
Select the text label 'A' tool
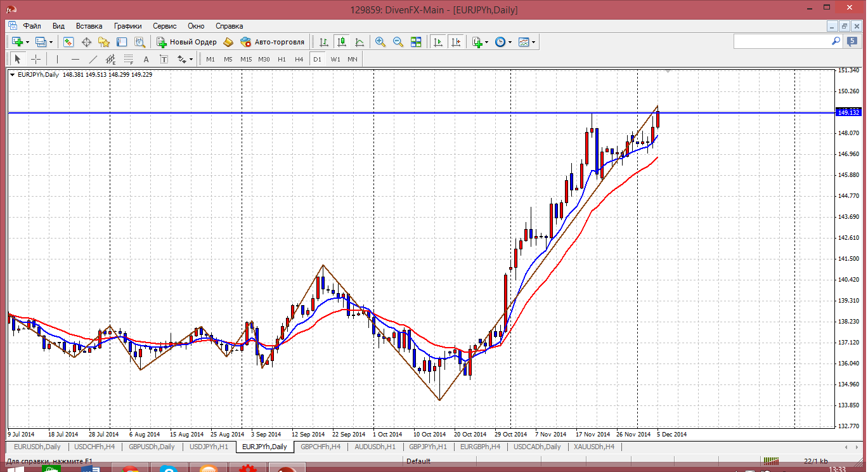(146, 59)
